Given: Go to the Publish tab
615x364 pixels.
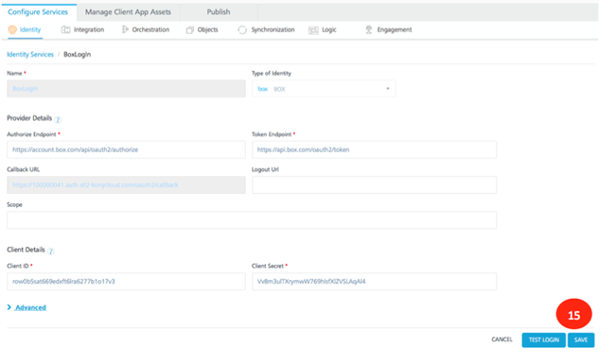Looking at the screenshot, I should click(219, 12).
